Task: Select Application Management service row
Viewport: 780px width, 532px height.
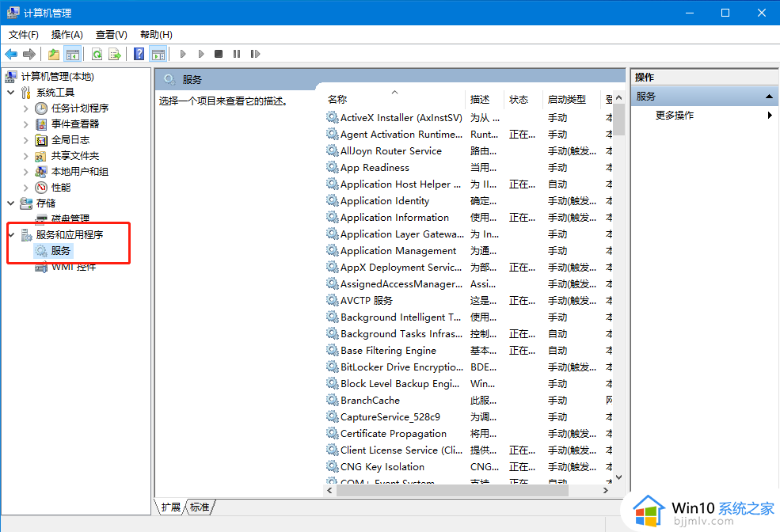Action: tap(469, 251)
